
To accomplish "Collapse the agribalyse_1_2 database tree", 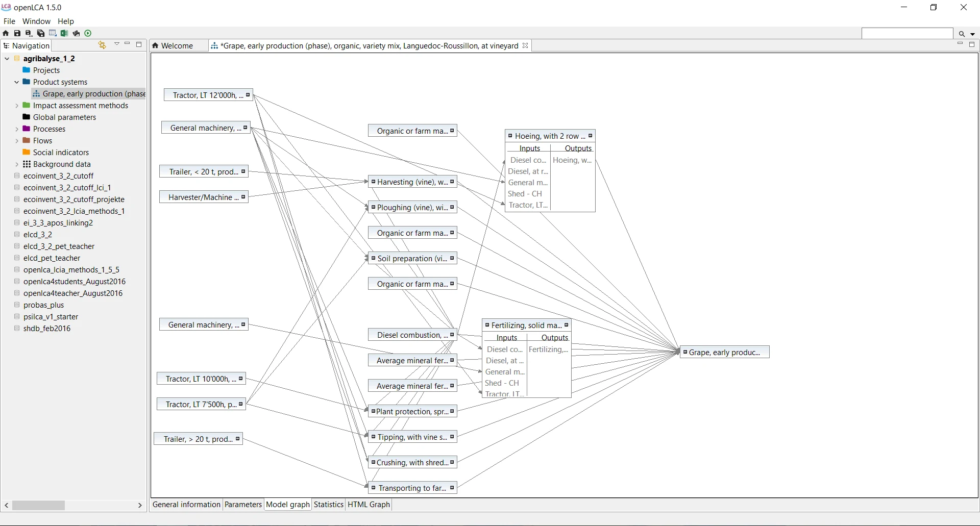I will (x=7, y=59).
